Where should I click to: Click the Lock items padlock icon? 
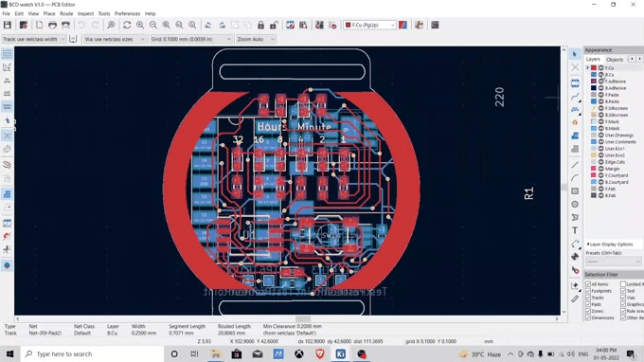(x=260, y=25)
